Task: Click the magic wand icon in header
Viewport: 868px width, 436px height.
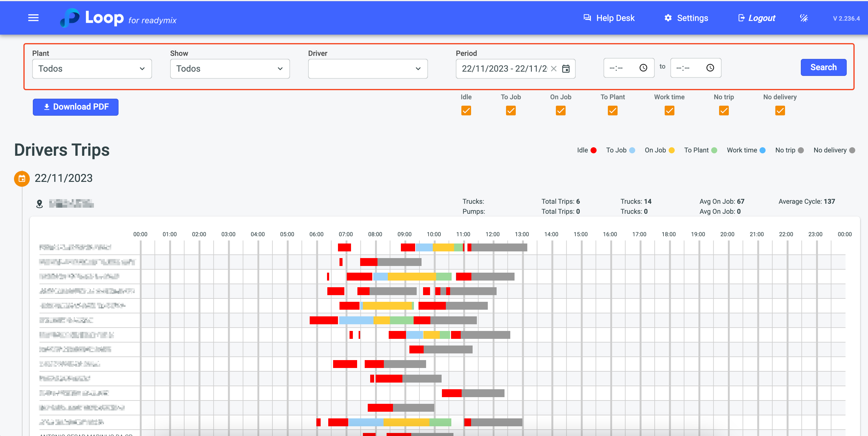Action: tap(804, 18)
